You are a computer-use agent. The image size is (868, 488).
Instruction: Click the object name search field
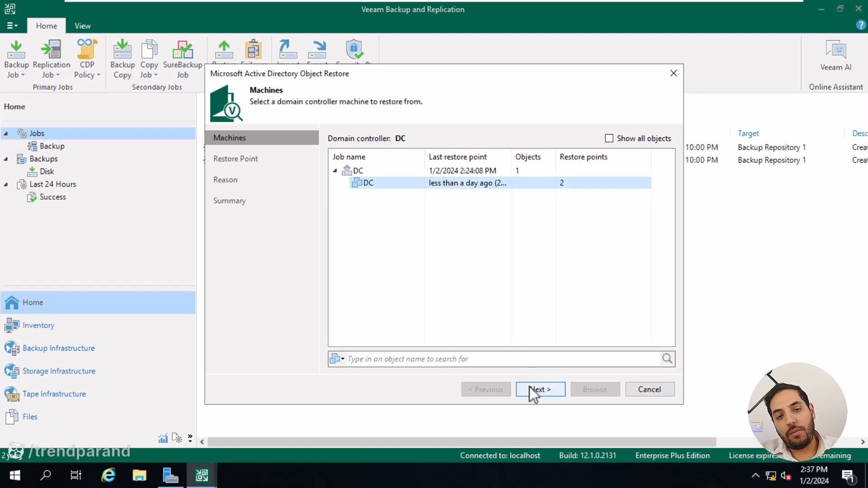tap(503, 359)
